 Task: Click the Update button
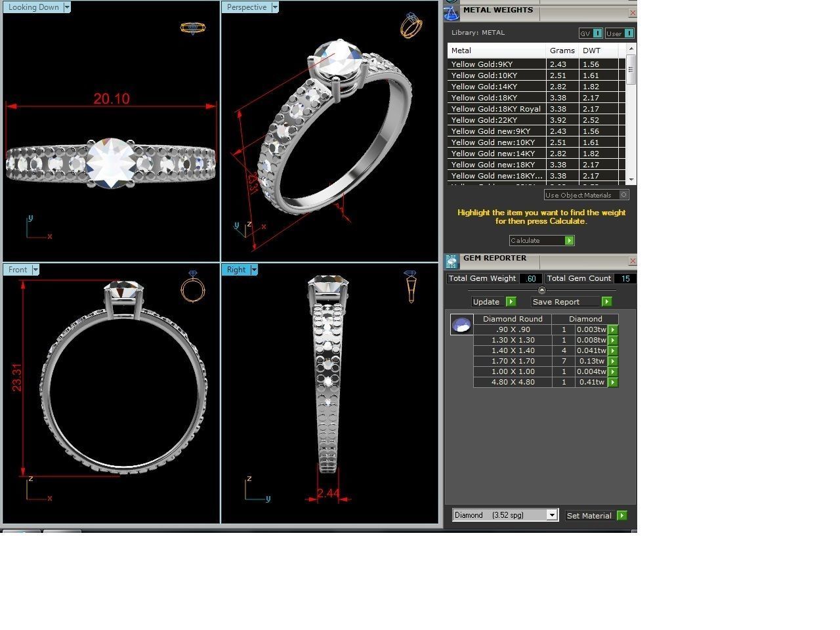tap(489, 302)
